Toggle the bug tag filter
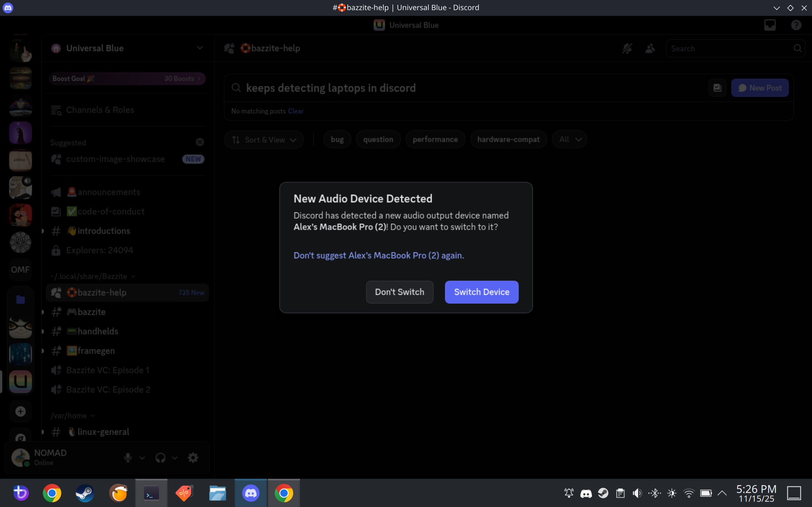The height and width of the screenshot is (507, 812). (337, 139)
